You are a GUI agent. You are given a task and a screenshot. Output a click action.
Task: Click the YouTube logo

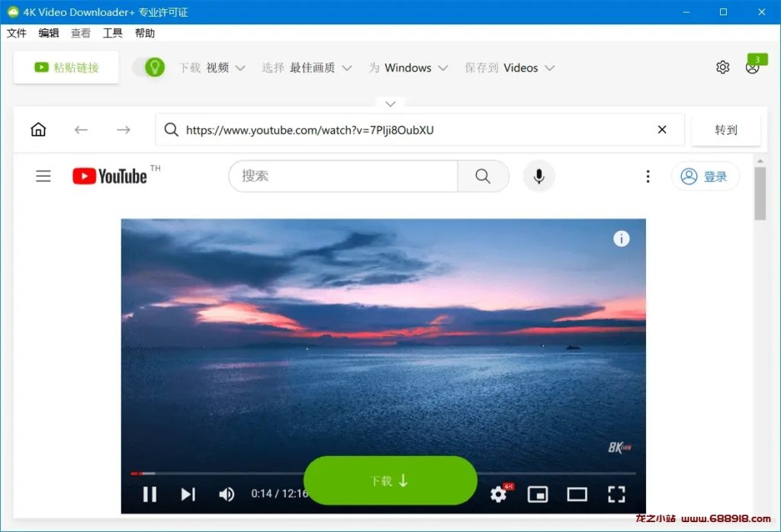[x=110, y=176]
